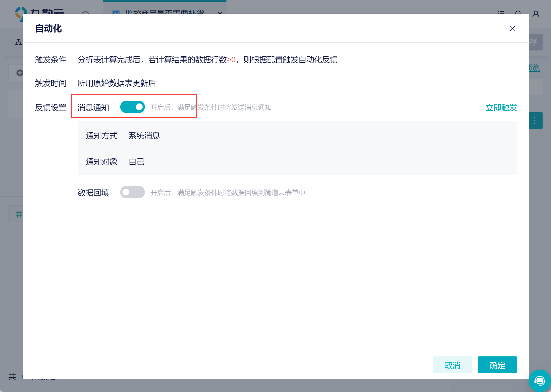This screenshot has width=551, height=392.
Task: Open the customer service chat bubble
Action: (540, 381)
